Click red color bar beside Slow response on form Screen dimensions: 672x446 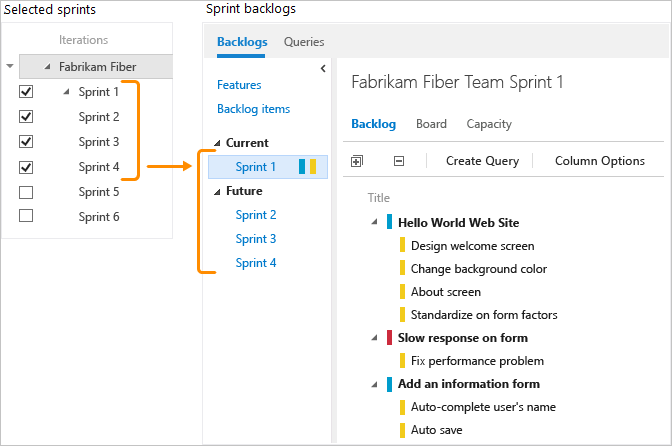pyautogui.click(x=389, y=337)
